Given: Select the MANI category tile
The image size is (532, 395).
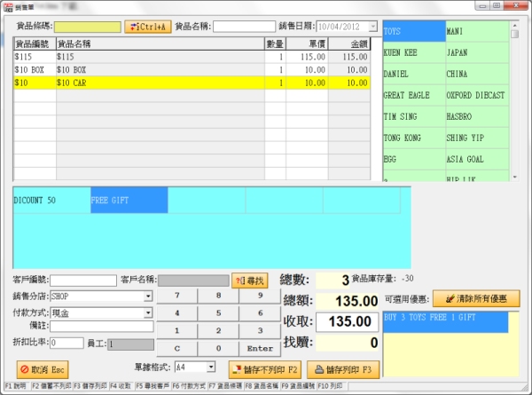Looking at the screenshot, I should click(477, 31).
